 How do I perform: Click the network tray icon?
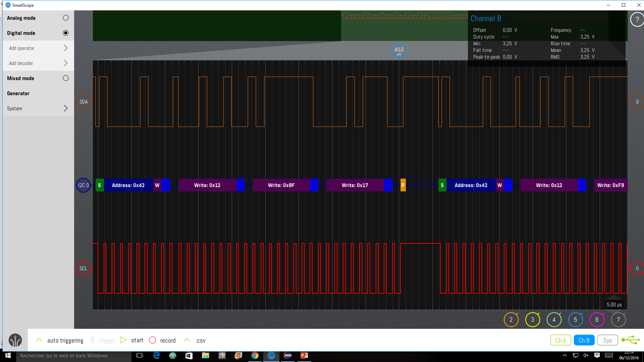576,355
